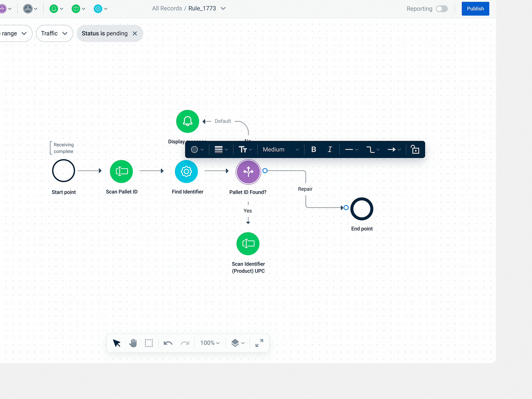Enable the Reporting toggle
Screen dimensions: 532x399
(x=442, y=9)
